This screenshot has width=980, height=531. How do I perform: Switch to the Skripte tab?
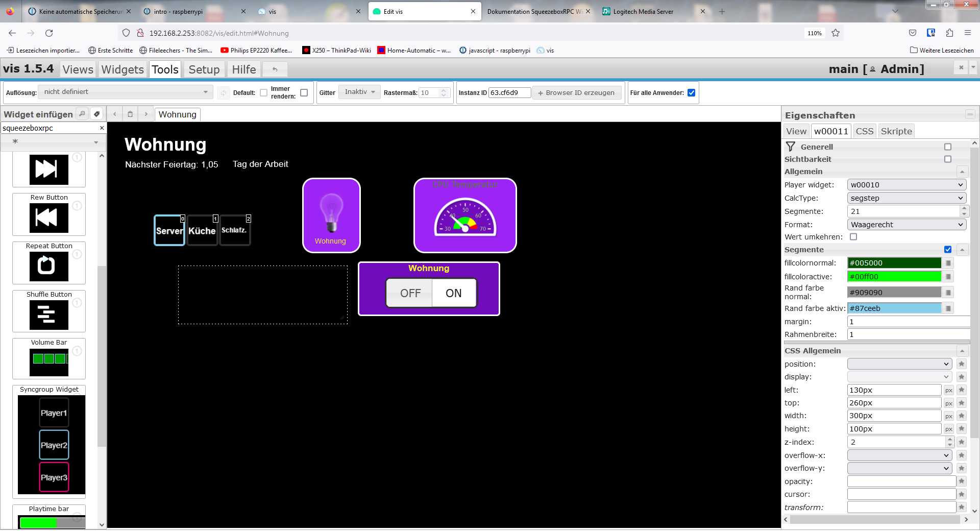[896, 131]
